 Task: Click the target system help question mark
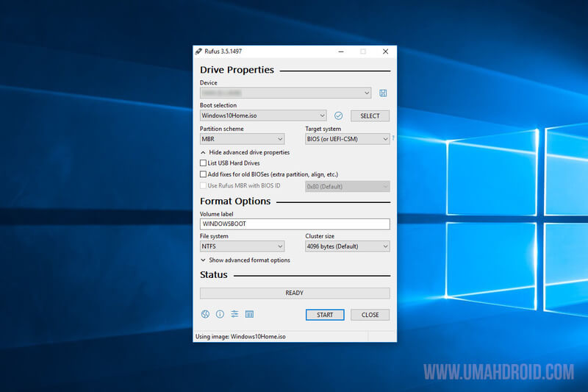[x=393, y=138]
